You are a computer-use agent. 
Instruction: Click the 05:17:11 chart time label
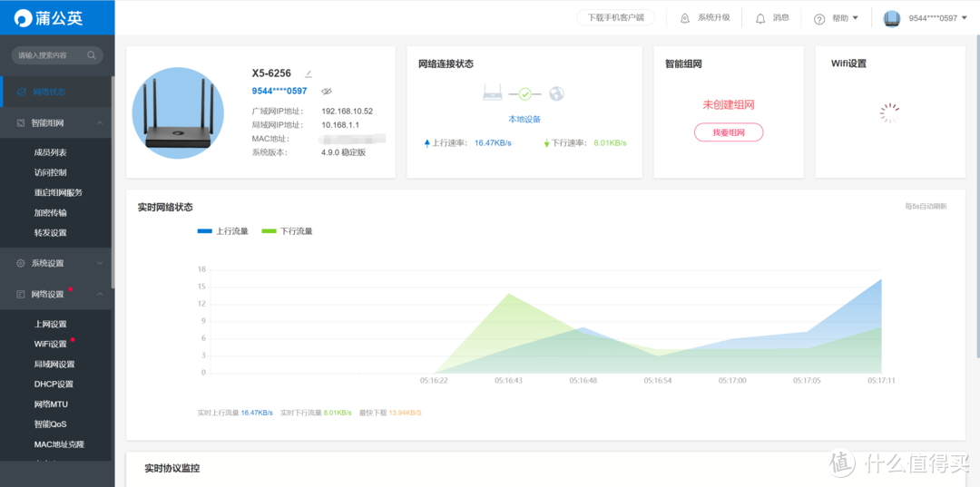(x=881, y=380)
